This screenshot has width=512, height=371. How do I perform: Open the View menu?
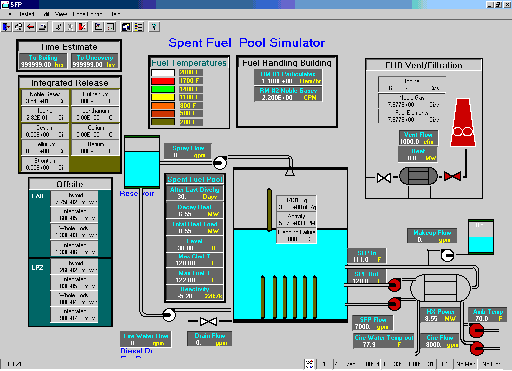tap(61, 14)
